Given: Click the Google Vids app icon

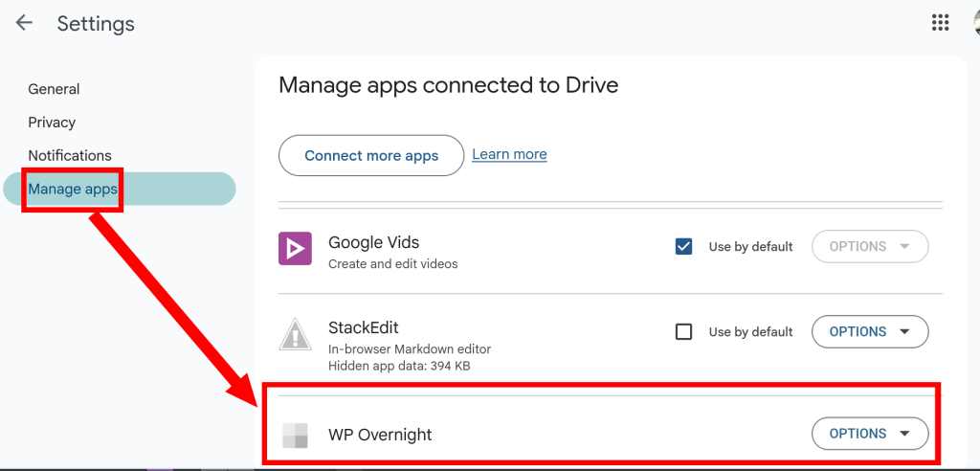Looking at the screenshot, I should (296, 248).
